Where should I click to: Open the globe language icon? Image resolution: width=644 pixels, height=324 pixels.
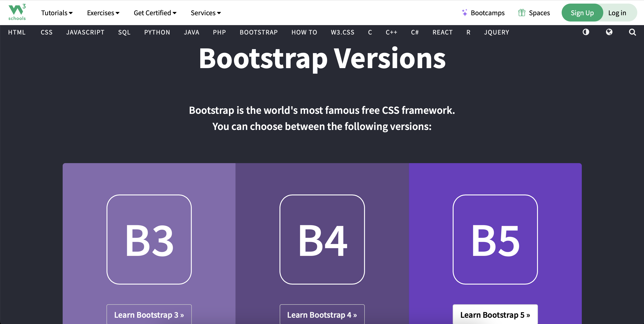609,32
